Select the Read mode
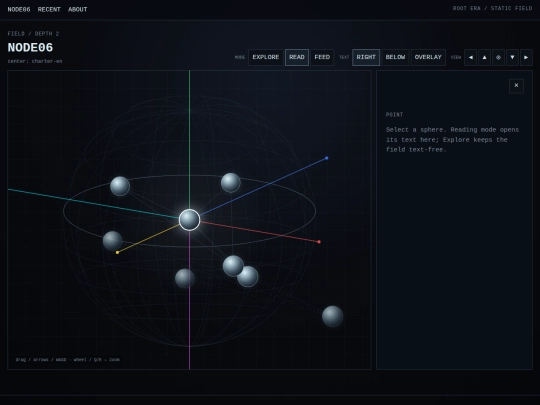Screen dimensions: 540x405 click(297, 58)
